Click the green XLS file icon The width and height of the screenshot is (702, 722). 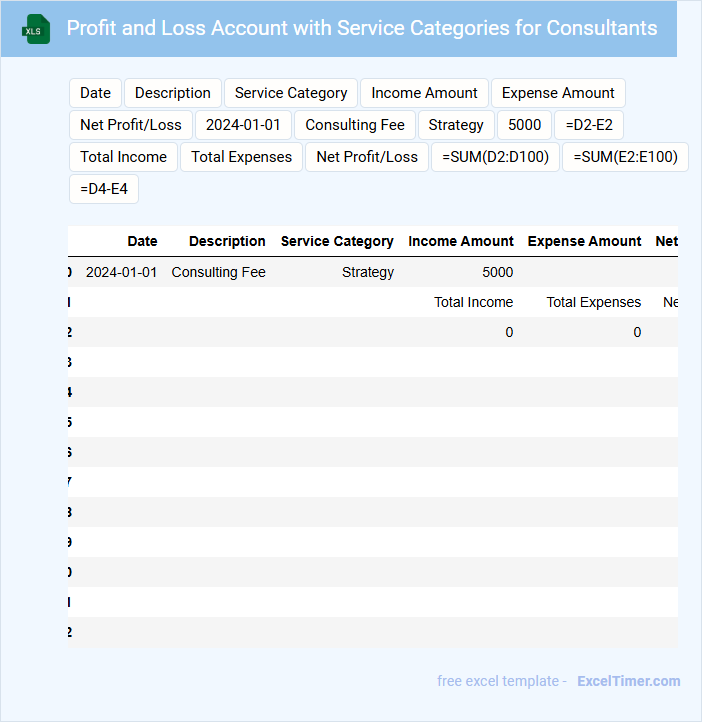[x=37, y=29]
